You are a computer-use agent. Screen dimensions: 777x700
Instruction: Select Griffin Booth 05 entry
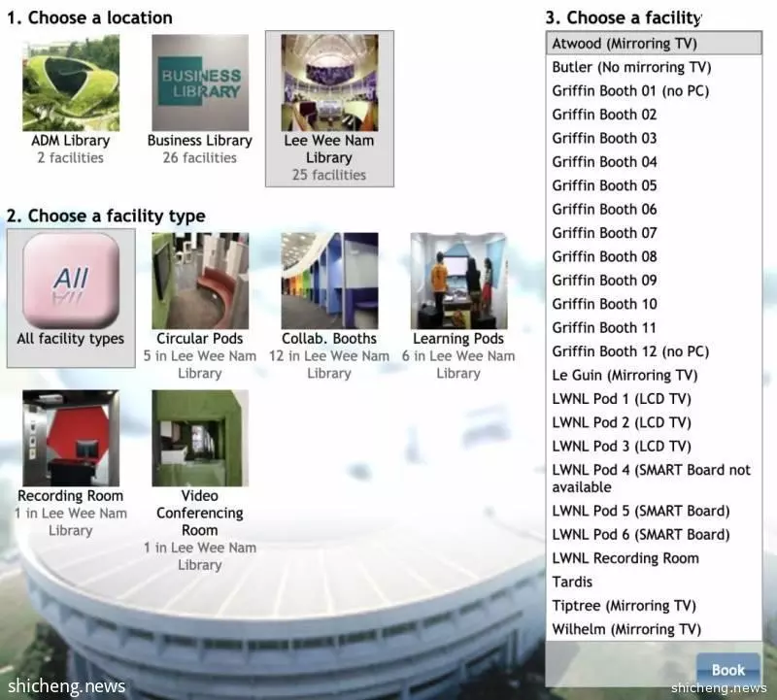(654, 185)
